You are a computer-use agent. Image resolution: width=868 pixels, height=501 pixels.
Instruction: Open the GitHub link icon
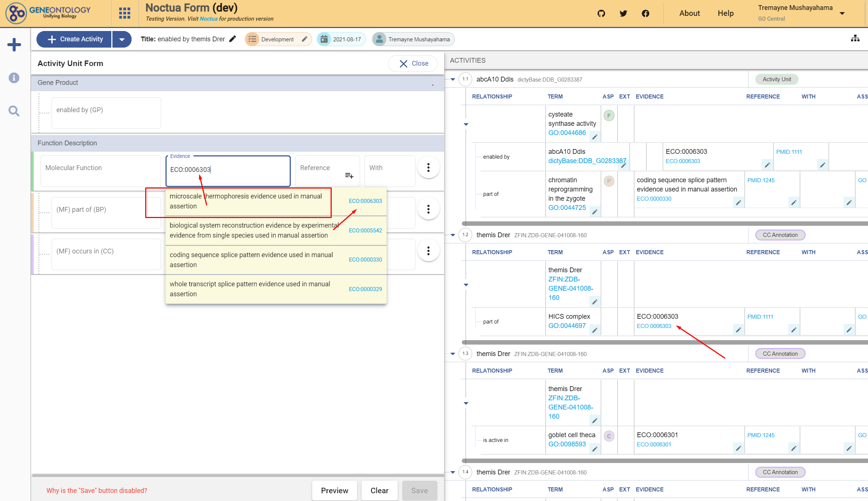point(601,13)
